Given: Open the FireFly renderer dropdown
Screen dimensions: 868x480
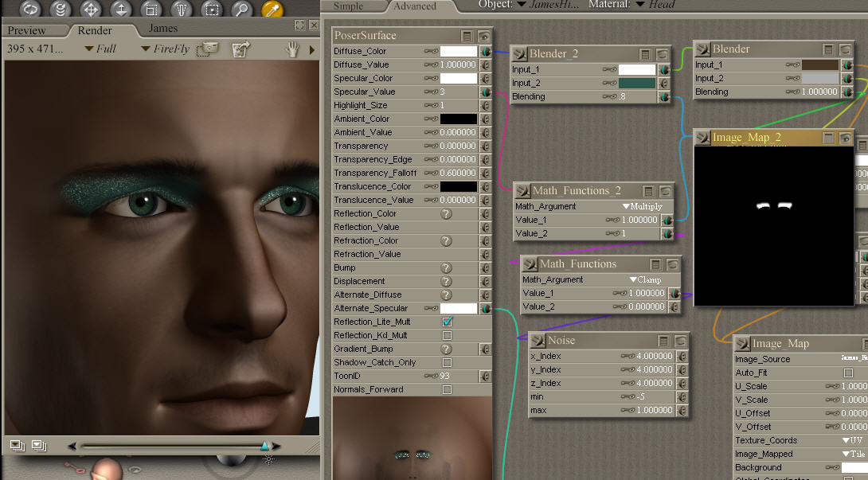Looking at the screenshot, I should [166, 49].
